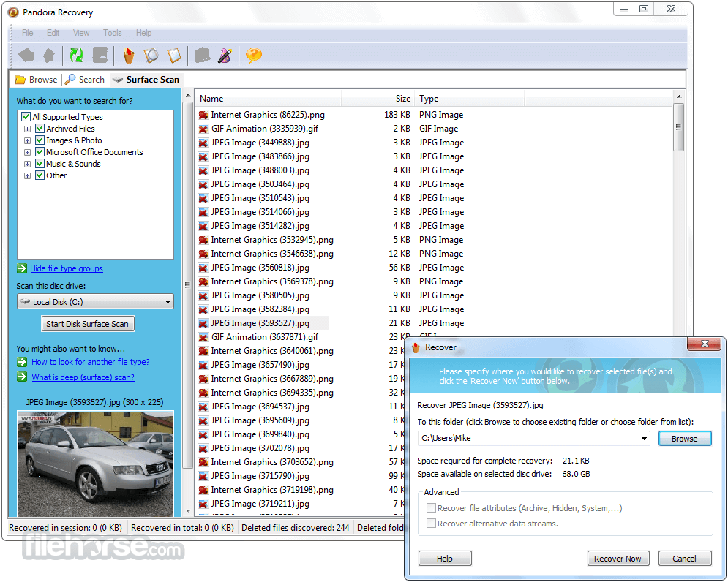Uncheck the Images & Photo checkbox

click(40, 140)
